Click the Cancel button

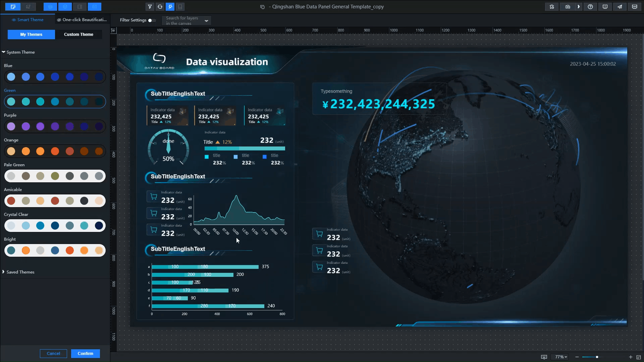(53, 354)
